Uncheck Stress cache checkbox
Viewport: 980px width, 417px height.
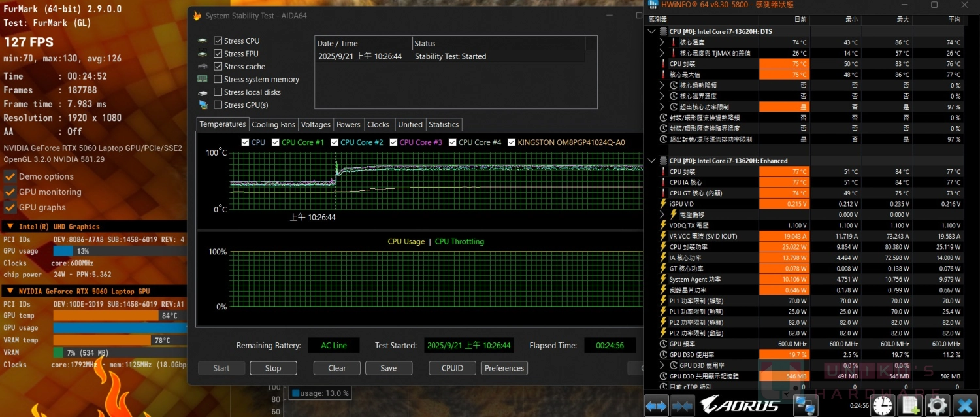coord(218,67)
